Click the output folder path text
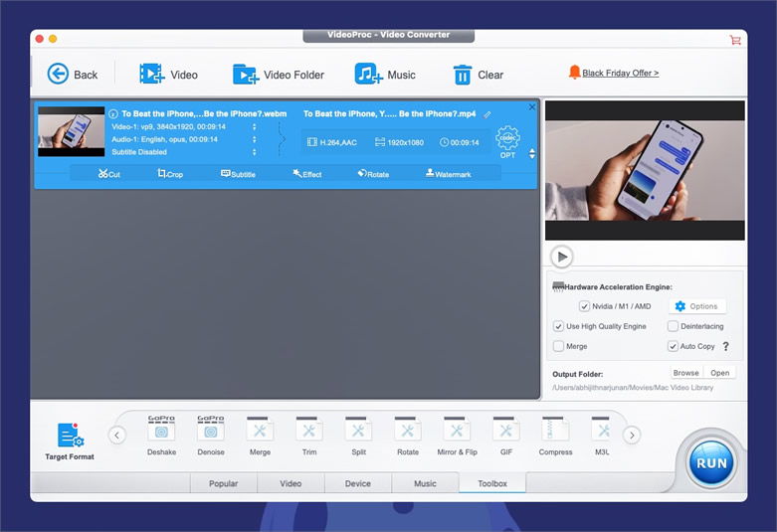Image resolution: width=777 pixels, height=532 pixels. click(x=633, y=388)
